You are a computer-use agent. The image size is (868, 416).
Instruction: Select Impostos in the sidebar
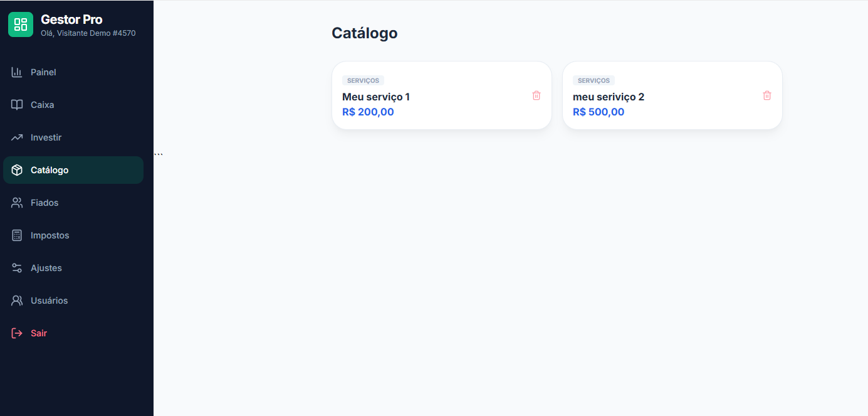tap(50, 235)
